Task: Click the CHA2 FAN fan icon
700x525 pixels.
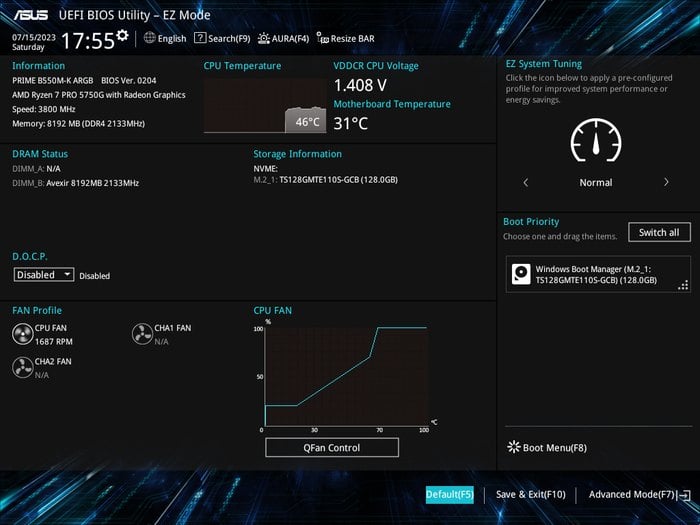Action: click(x=22, y=367)
